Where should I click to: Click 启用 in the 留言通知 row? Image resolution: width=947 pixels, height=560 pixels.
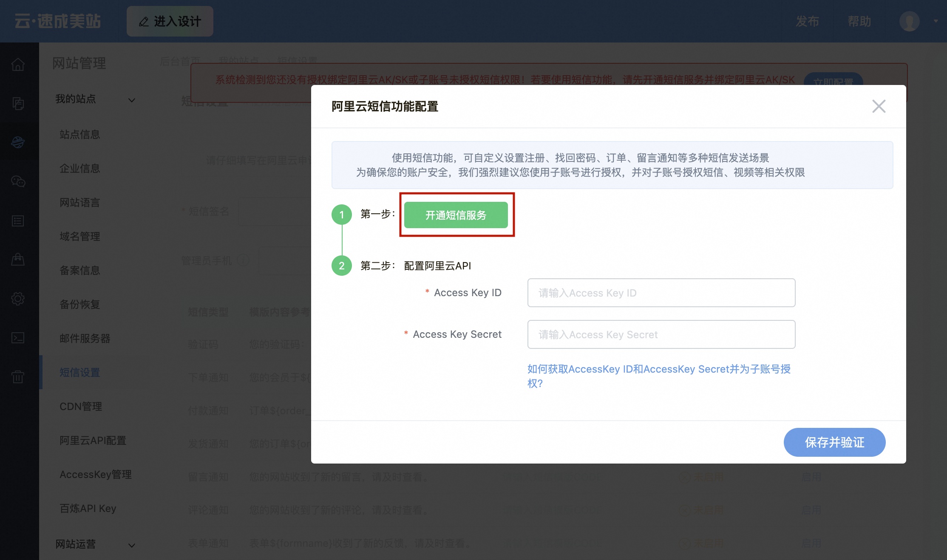[x=811, y=477]
